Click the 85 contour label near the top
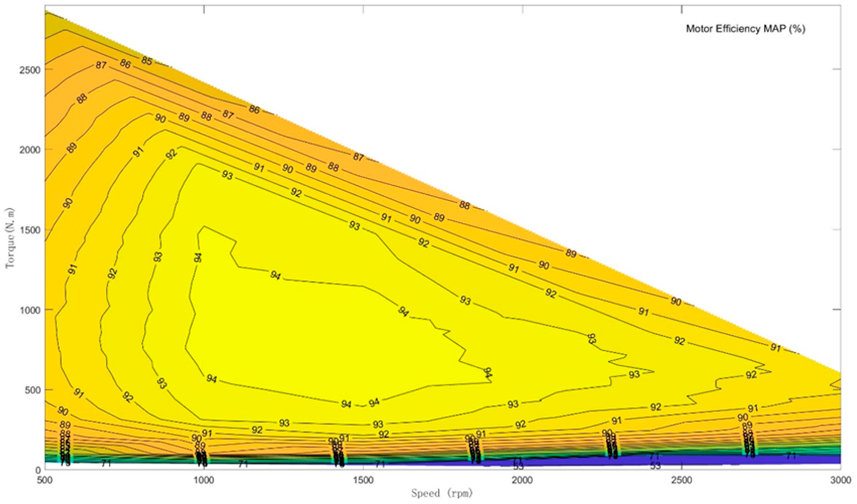 point(147,61)
